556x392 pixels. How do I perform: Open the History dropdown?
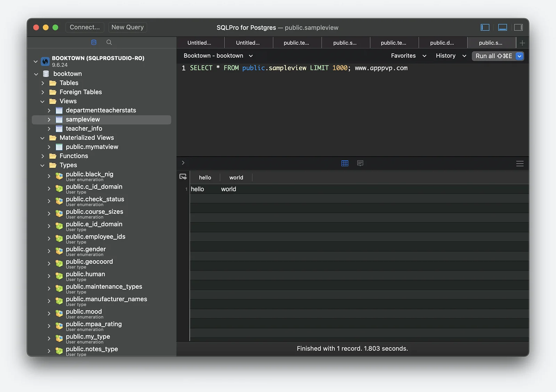click(x=451, y=56)
